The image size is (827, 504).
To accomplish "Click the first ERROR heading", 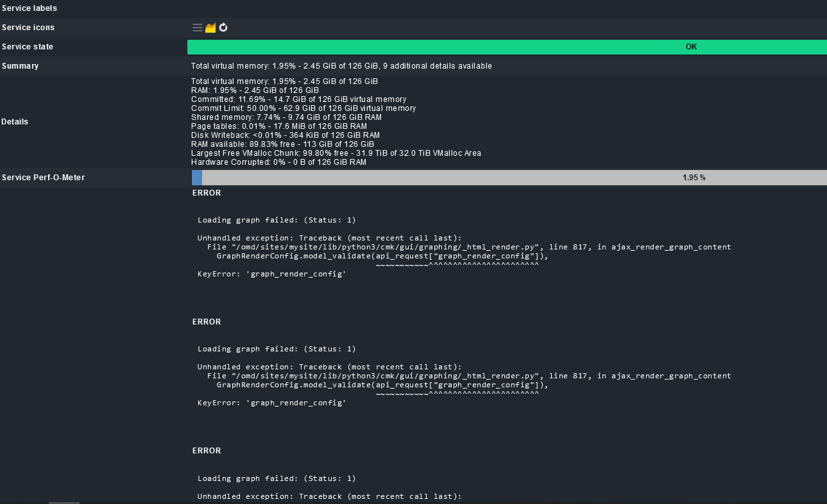I will [x=207, y=193].
